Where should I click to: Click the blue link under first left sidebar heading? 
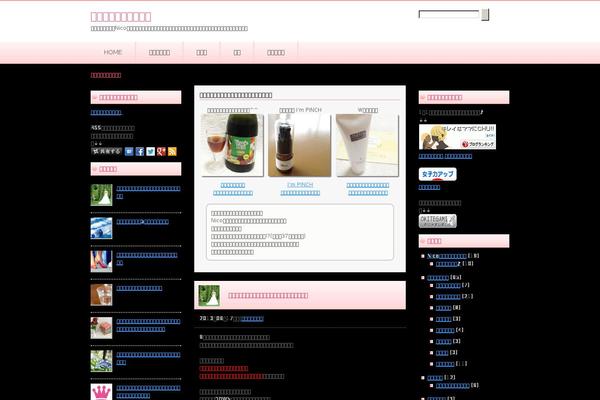coord(106,113)
